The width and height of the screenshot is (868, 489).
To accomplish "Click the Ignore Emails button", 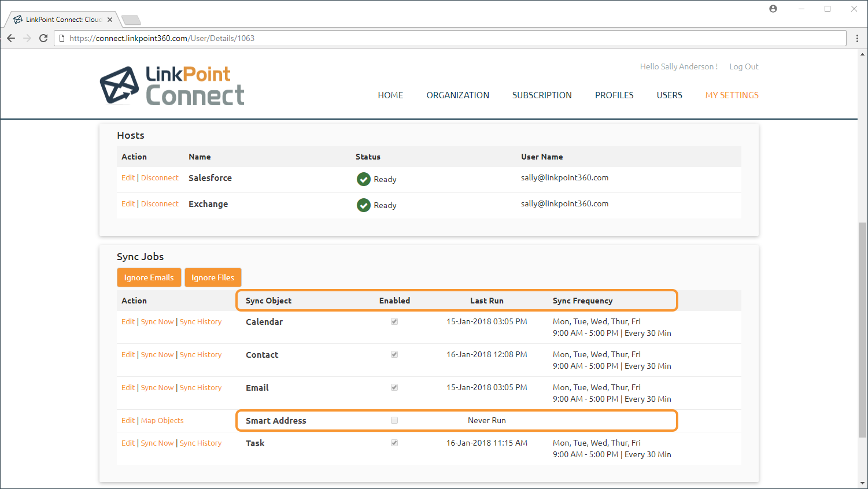I will click(149, 277).
